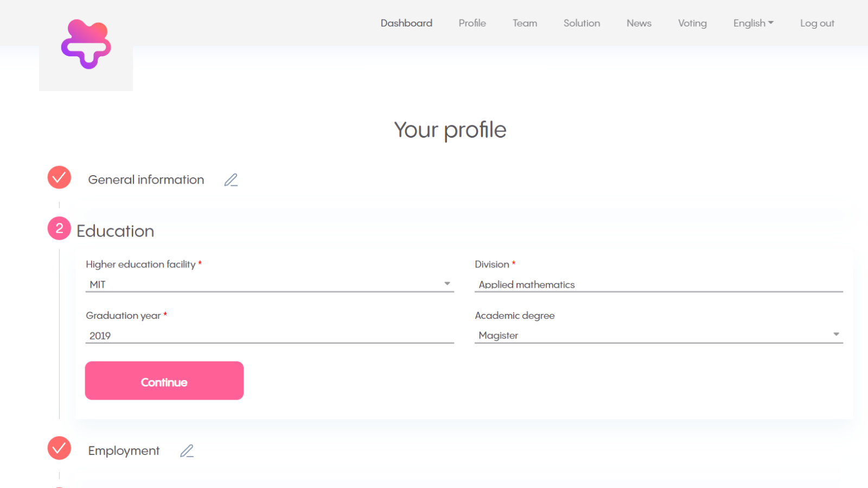Image resolution: width=868 pixels, height=488 pixels.
Task: Navigate to the Team page
Action: [x=525, y=23]
